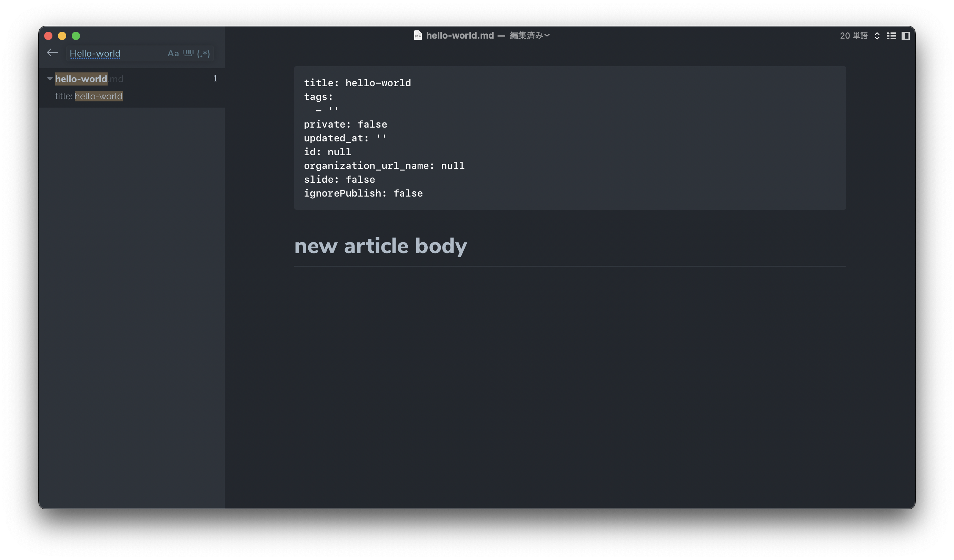Toggle whole word match option
This screenshot has width=954, height=560.
coord(188,53)
